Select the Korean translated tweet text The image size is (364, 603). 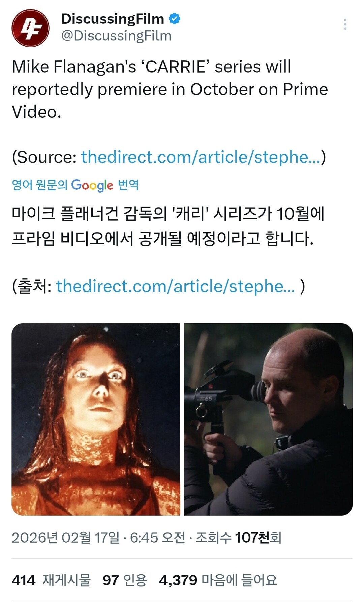[168, 226]
